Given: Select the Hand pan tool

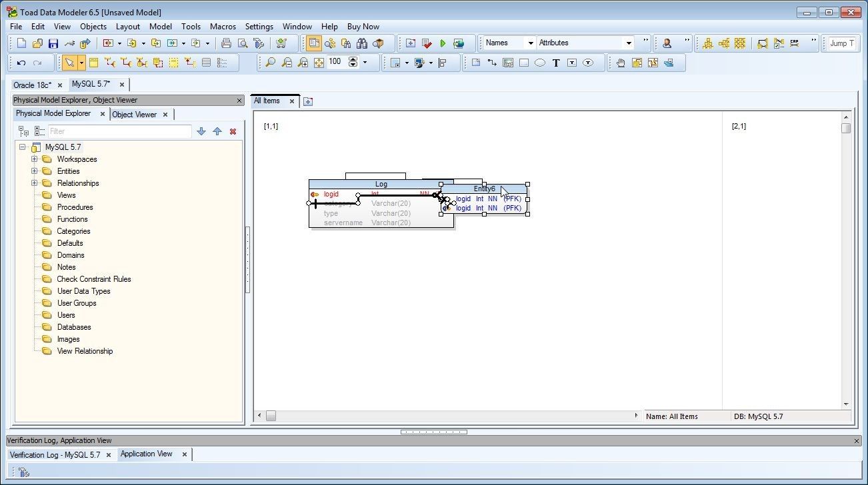Looking at the screenshot, I should pos(621,63).
